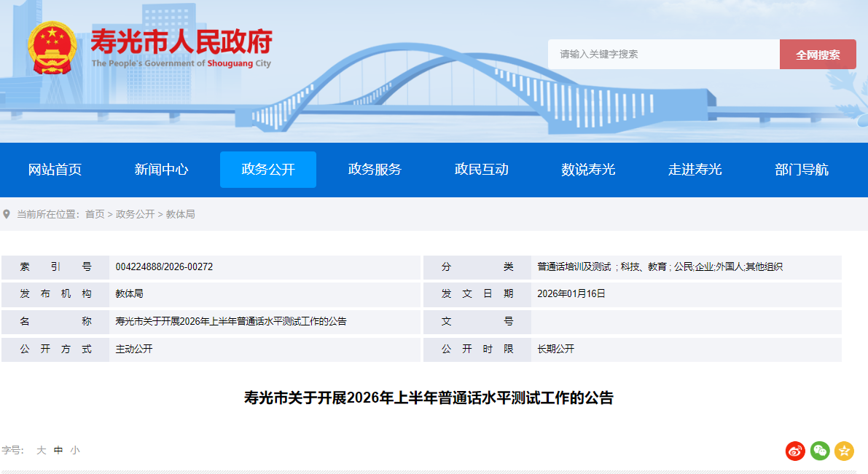Screen dimensions: 868x474
Task: Set font size to 大
Action: coord(42,451)
